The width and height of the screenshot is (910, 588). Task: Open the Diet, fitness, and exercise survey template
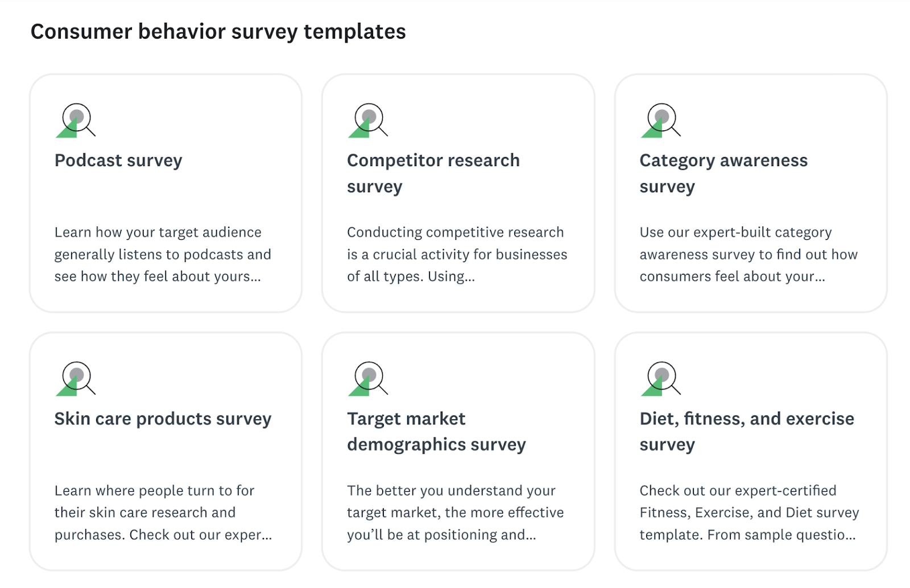point(746,431)
